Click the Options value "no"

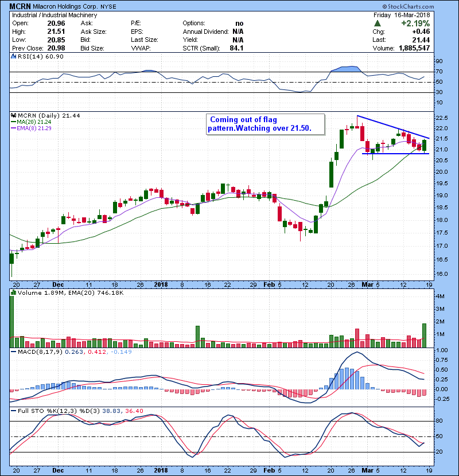point(239,24)
